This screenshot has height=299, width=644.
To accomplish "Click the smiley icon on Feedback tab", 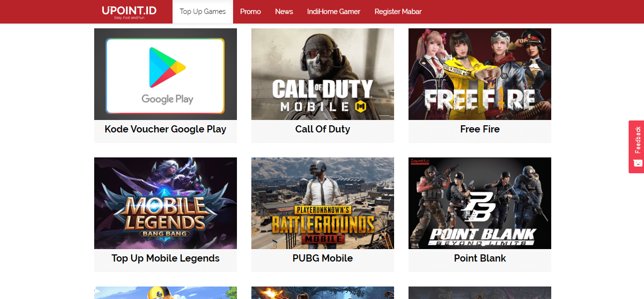I will [x=637, y=163].
